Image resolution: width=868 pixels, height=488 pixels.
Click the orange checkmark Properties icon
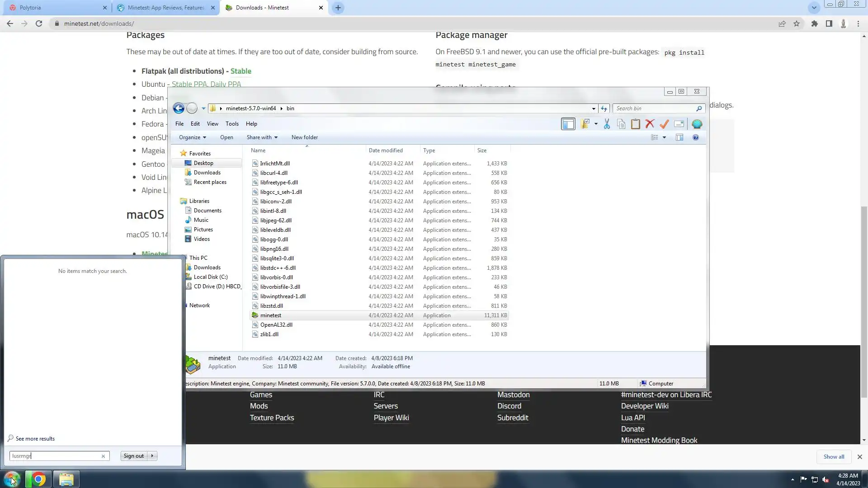click(664, 124)
